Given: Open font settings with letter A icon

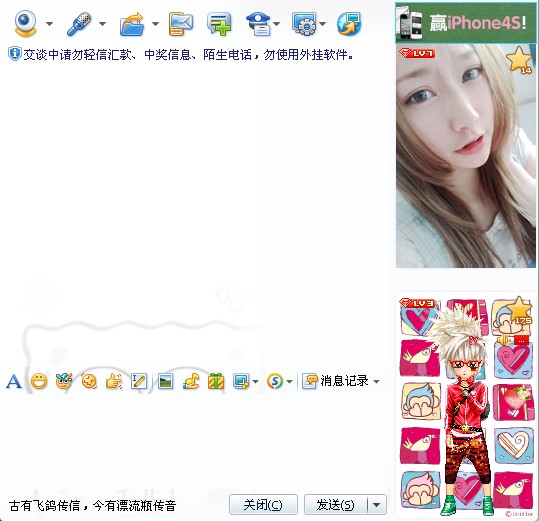Looking at the screenshot, I should point(14,381).
